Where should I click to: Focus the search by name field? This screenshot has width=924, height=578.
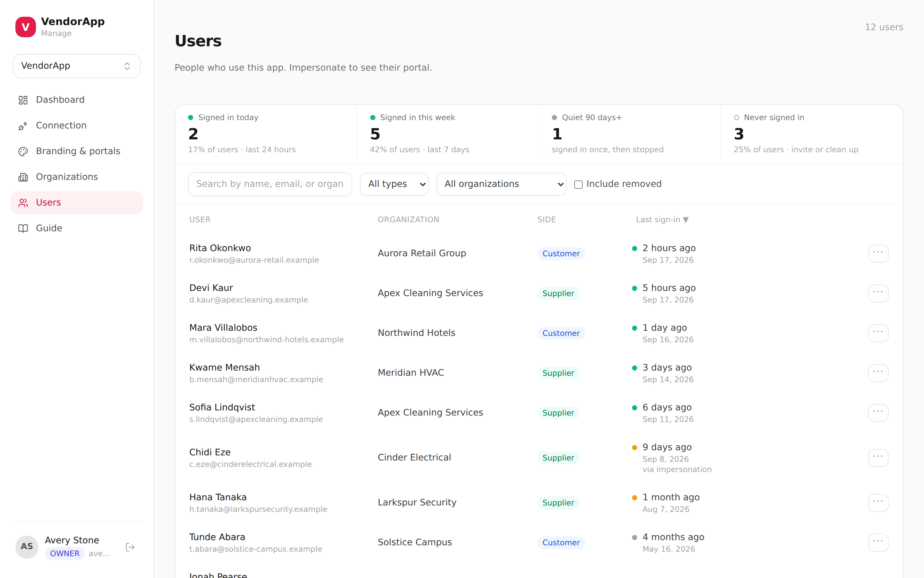[x=270, y=184]
